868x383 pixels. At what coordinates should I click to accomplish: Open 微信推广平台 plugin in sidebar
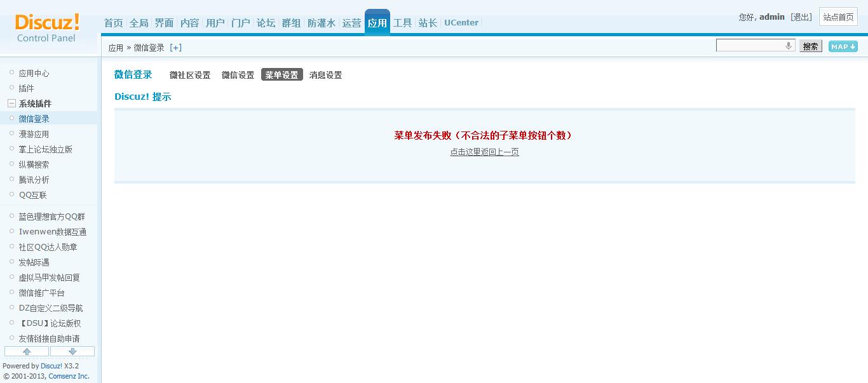click(42, 293)
